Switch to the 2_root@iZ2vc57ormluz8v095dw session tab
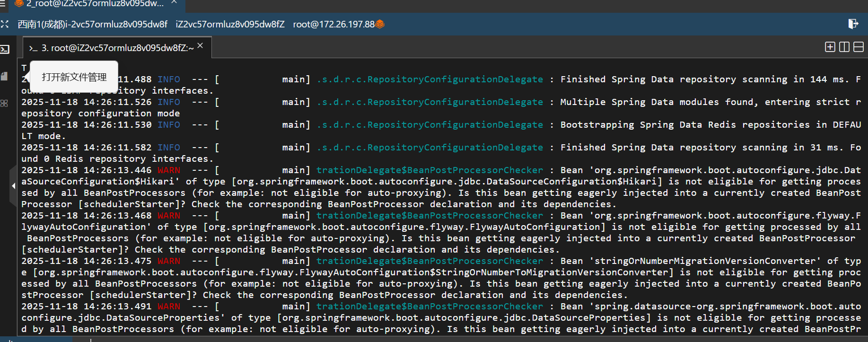This screenshot has height=342, width=868. tap(95, 4)
